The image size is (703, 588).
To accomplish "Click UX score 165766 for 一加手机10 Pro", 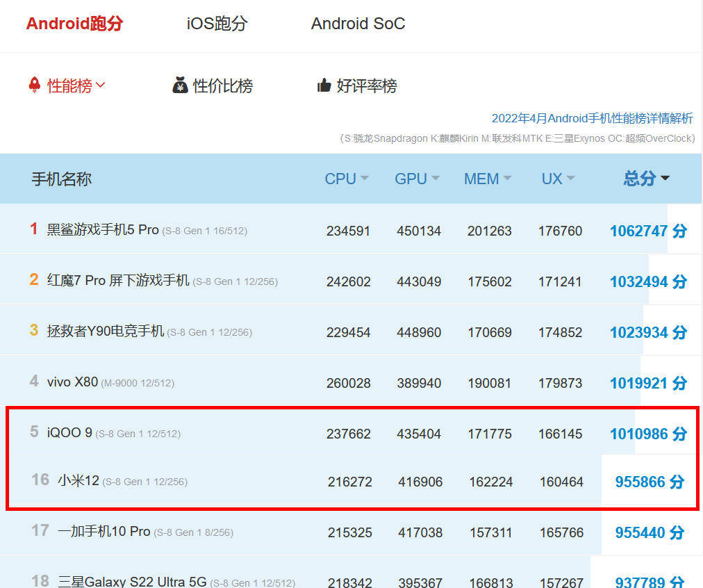I will pos(561,532).
